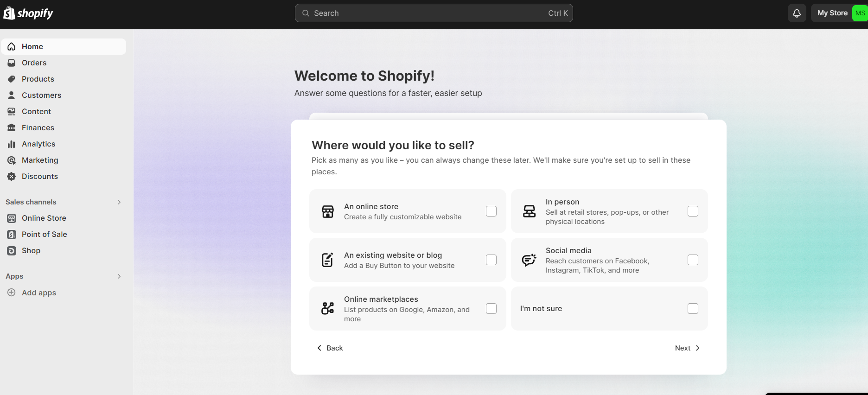The width and height of the screenshot is (868, 395).
Task: Check the An online store checkbox
Action: [491, 211]
